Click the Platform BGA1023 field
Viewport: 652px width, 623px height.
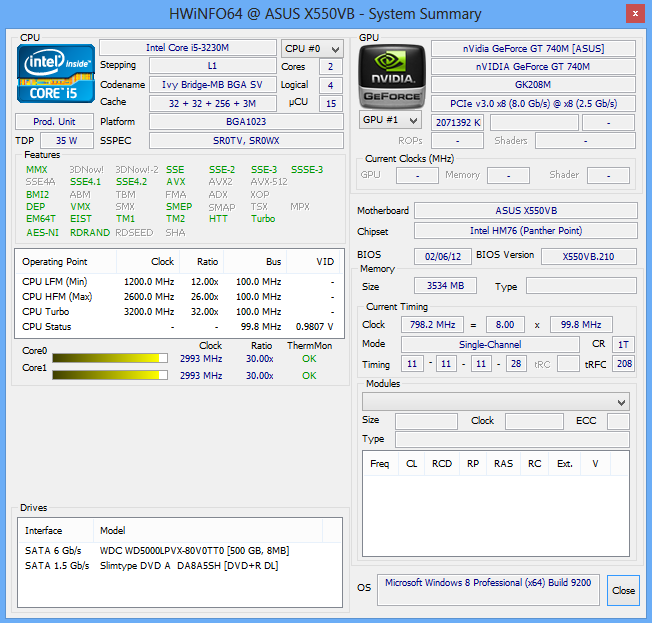coord(246,121)
